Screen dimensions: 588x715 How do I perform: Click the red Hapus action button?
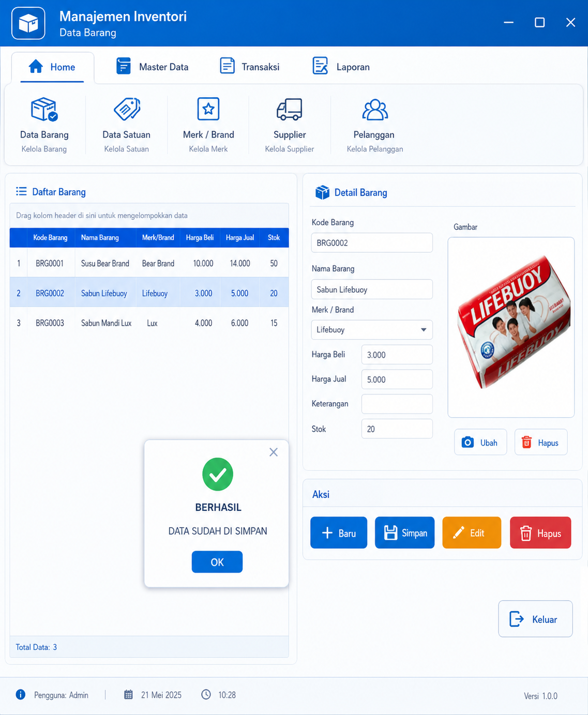(x=540, y=533)
